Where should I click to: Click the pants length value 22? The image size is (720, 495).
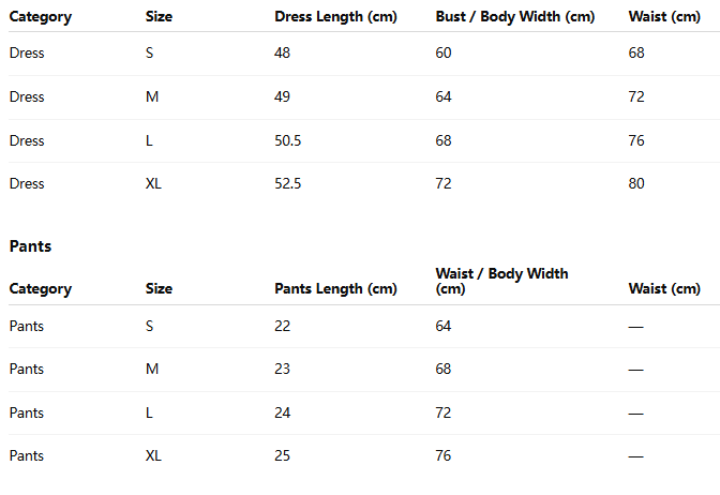(282, 326)
